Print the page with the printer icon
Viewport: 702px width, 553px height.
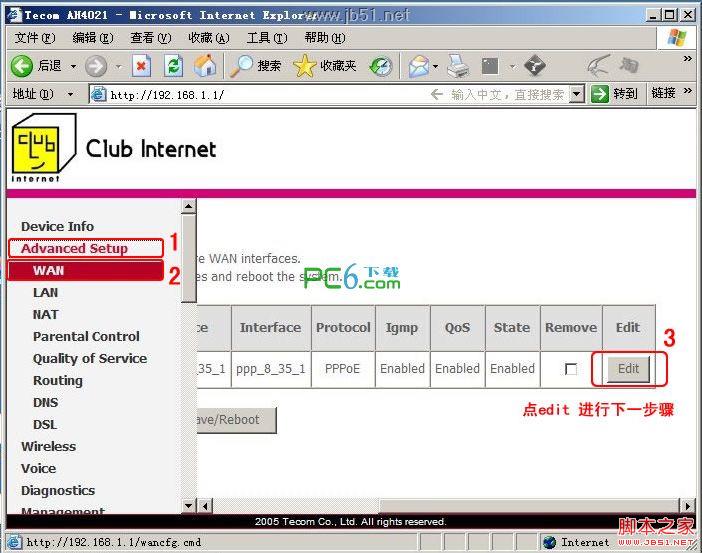click(458, 66)
